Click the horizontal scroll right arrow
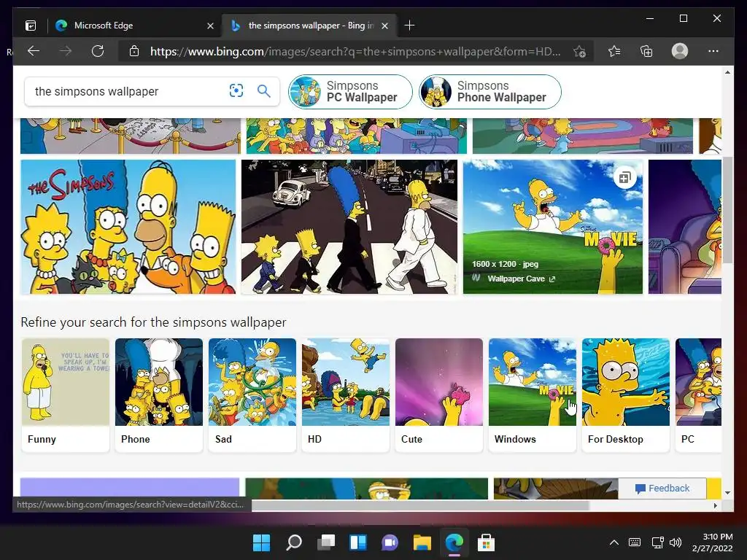This screenshot has width=747, height=560. (715, 505)
